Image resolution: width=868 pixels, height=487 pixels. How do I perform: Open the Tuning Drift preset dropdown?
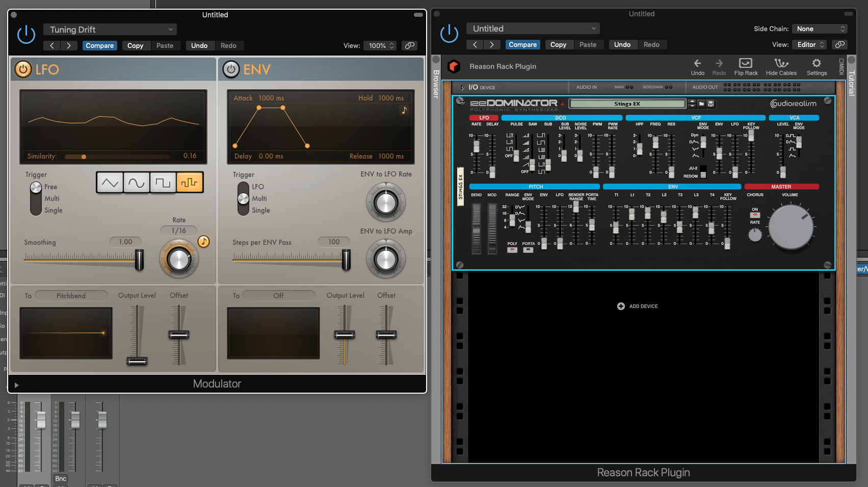click(x=110, y=30)
